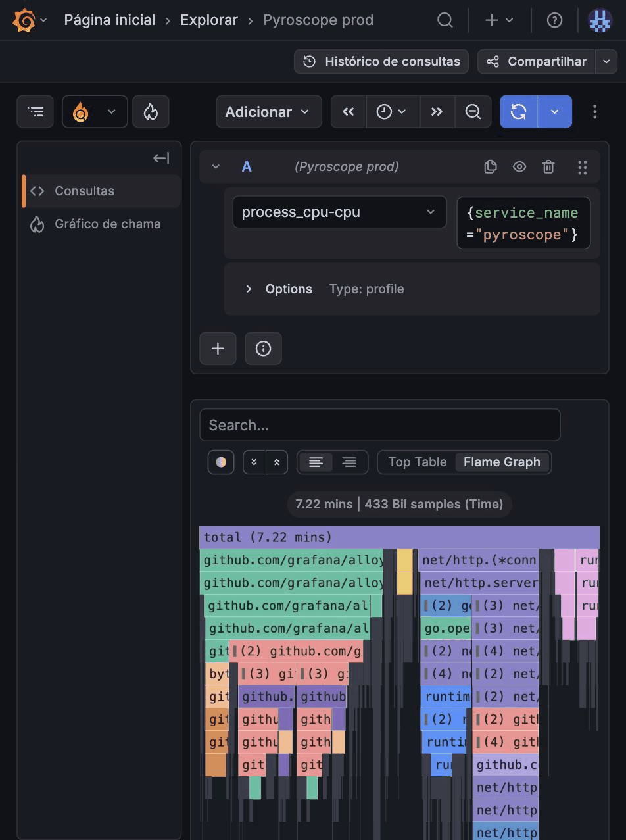Open the refresh interval dropdown
626x840 pixels.
pos(555,112)
